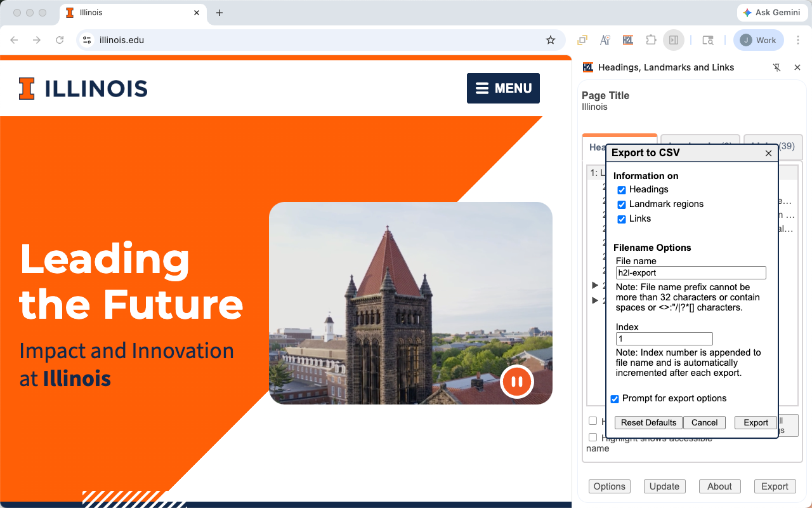Click the Illinois block I logo

[27, 89]
